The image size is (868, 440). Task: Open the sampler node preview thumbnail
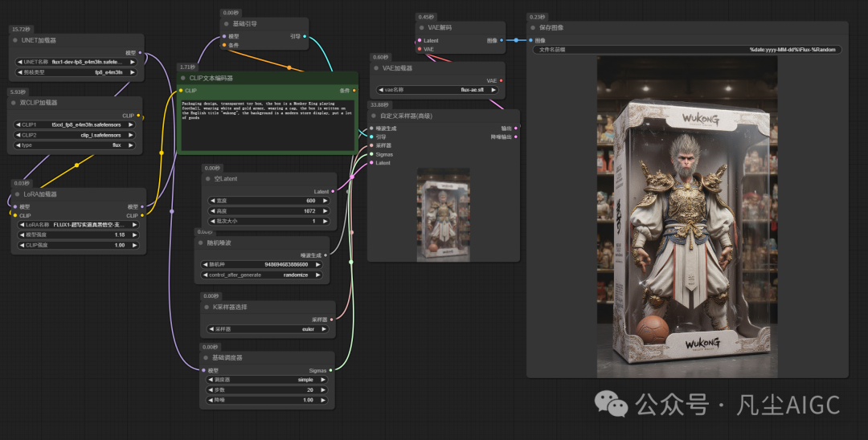pyautogui.click(x=443, y=214)
